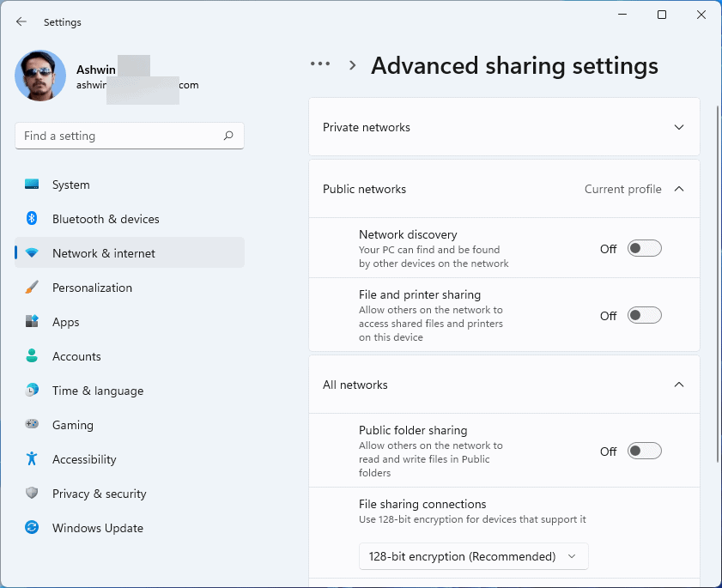Screen dimensions: 722x588
Task: Open System settings category
Action: pos(130,185)
